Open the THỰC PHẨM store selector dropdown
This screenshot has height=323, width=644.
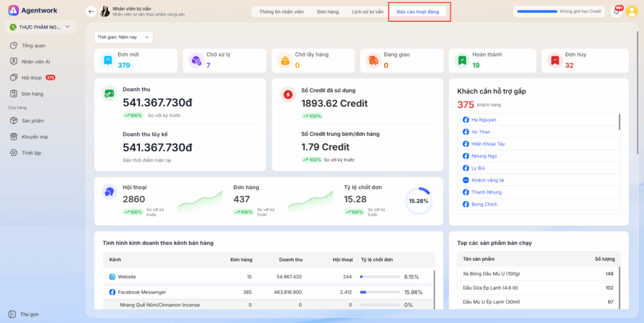[40, 27]
